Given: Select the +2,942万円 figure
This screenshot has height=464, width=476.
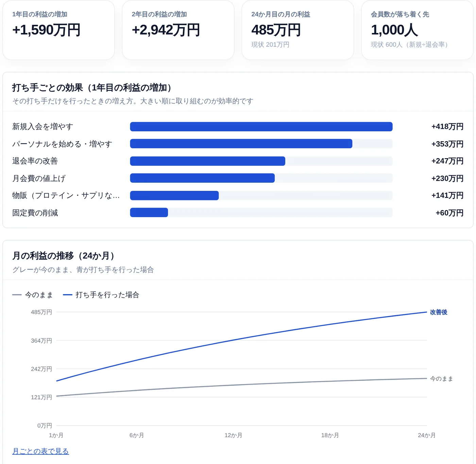Looking at the screenshot, I should (166, 30).
